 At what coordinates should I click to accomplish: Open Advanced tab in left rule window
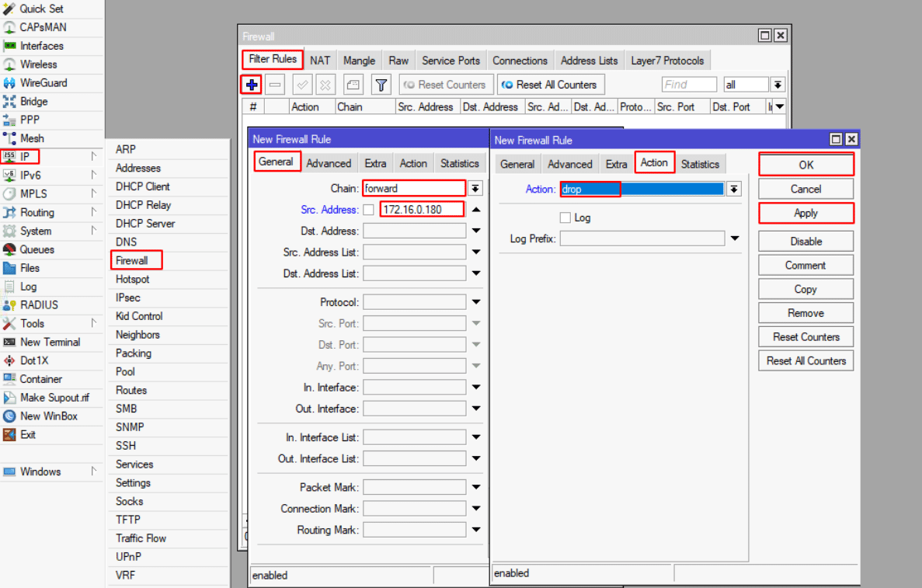[x=329, y=163]
